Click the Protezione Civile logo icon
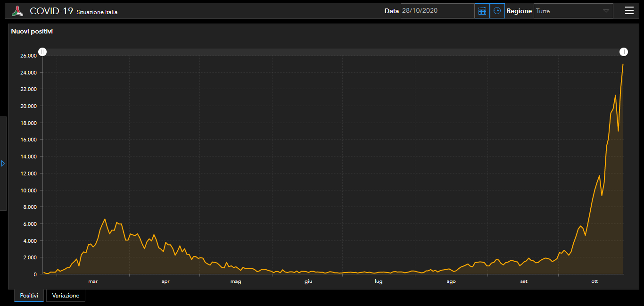Screen dimensions: 644x306 click(17, 11)
